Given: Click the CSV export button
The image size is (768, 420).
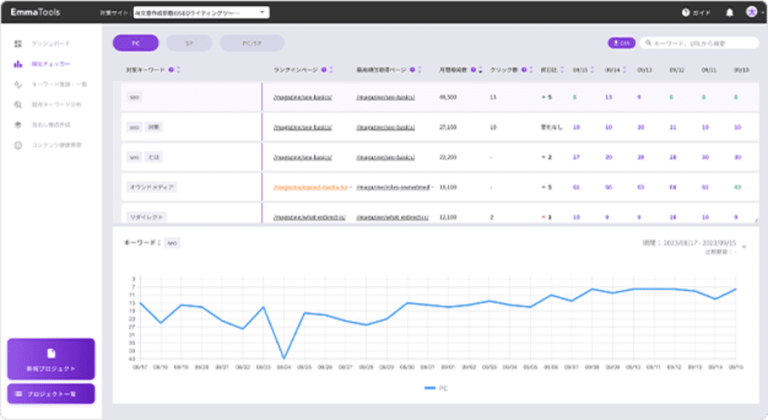Looking at the screenshot, I should tap(620, 44).
